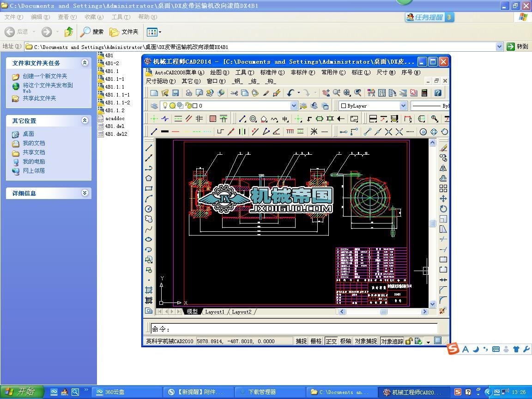Click the Save icon in CAD toolbar
Screen dimensions: 532x399
[x=175, y=93]
